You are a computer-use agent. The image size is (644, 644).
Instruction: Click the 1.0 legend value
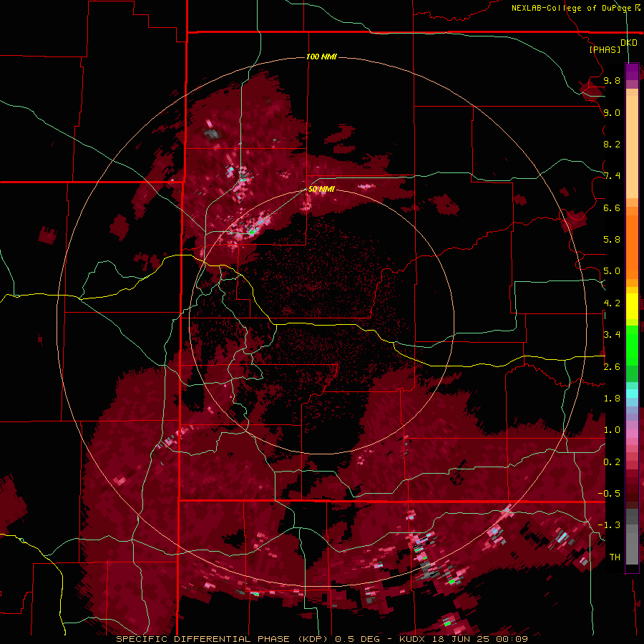pyautogui.click(x=612, y=430)
